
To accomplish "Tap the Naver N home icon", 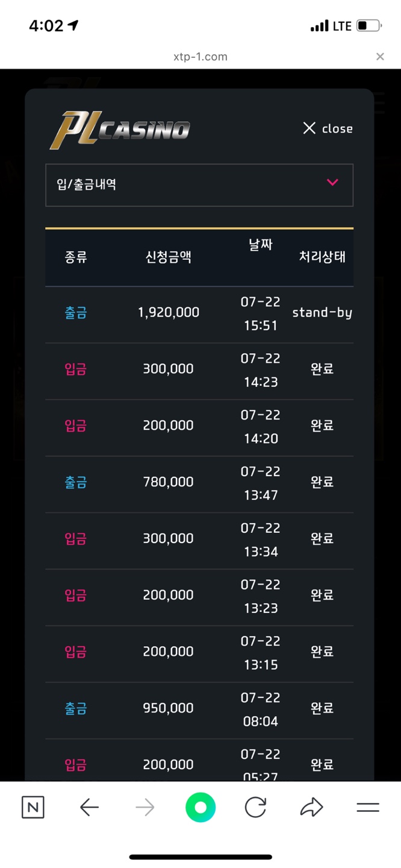I will [33, 807].
